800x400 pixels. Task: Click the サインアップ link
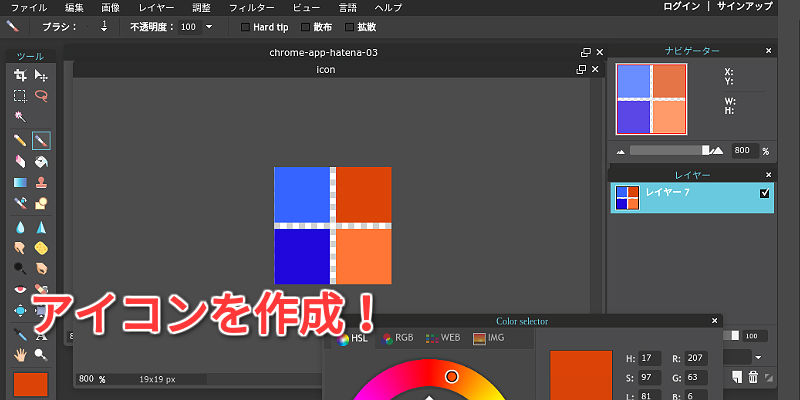click(744, 7)
